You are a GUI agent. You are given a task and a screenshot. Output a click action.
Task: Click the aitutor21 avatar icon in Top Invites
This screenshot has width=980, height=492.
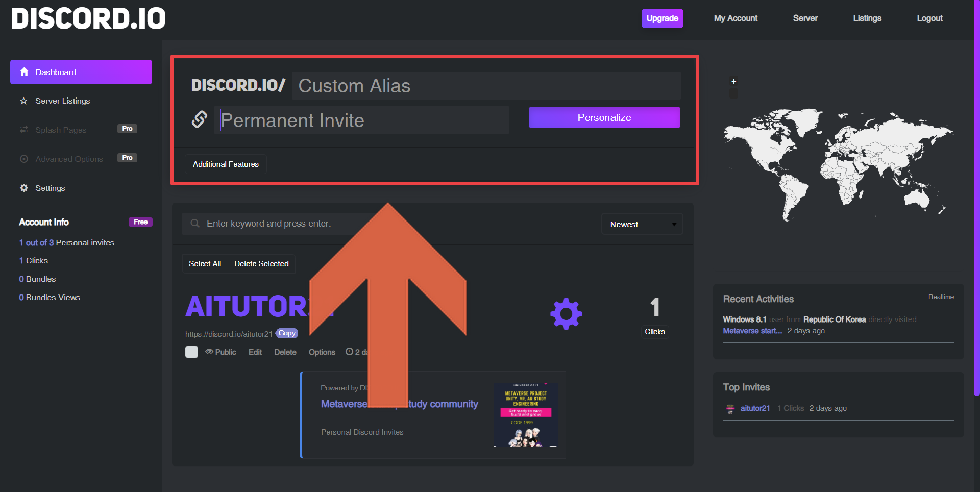point(730,408)
